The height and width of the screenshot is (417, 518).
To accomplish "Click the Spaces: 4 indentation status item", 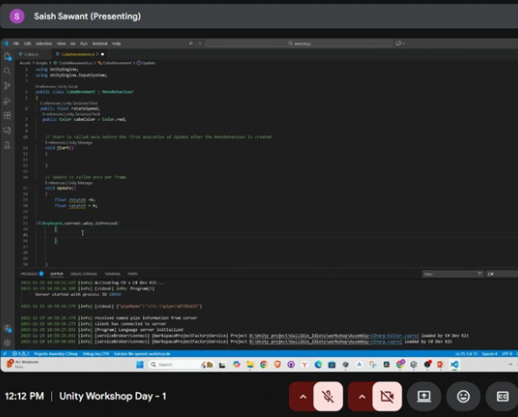I will tap(489, 354).
